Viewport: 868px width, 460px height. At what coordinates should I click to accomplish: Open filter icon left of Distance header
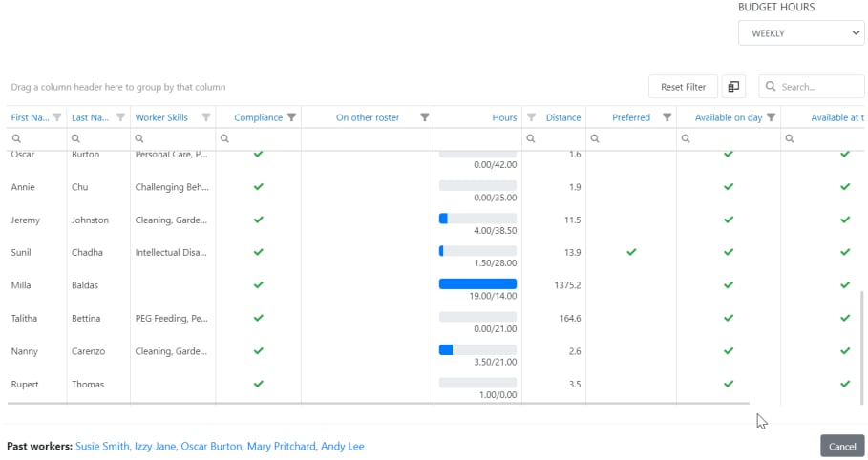(x=532, y=117)
